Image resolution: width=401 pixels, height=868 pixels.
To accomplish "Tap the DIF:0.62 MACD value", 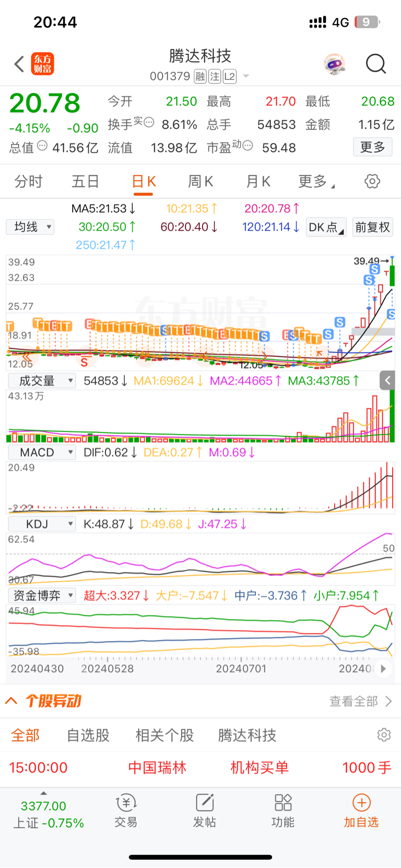I will 110,453.
